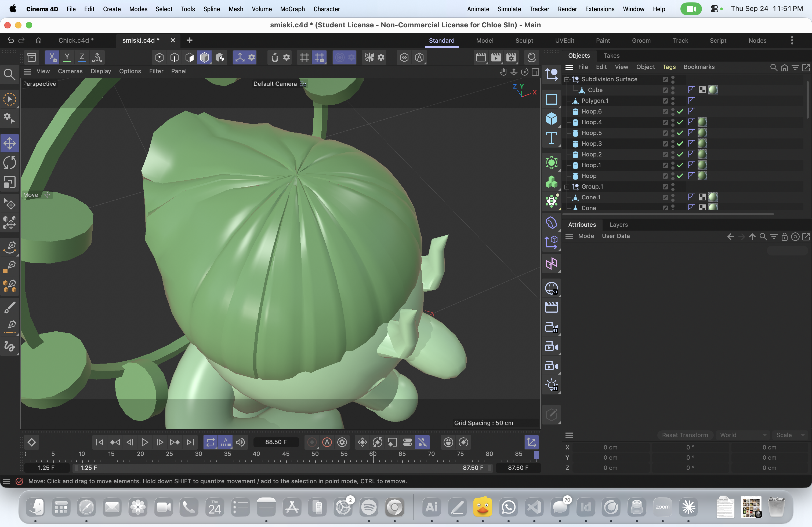
Task: Select the Move tool in left toolbar
Action: (x=10, y=143)
